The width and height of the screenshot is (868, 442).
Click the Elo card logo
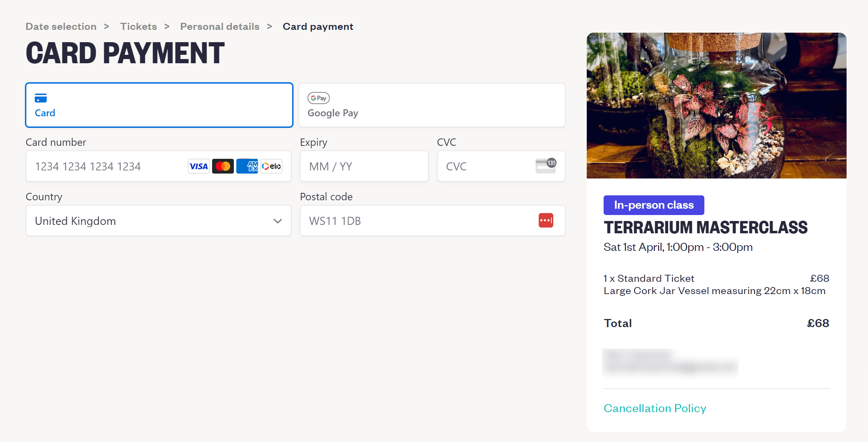(271, 166)
